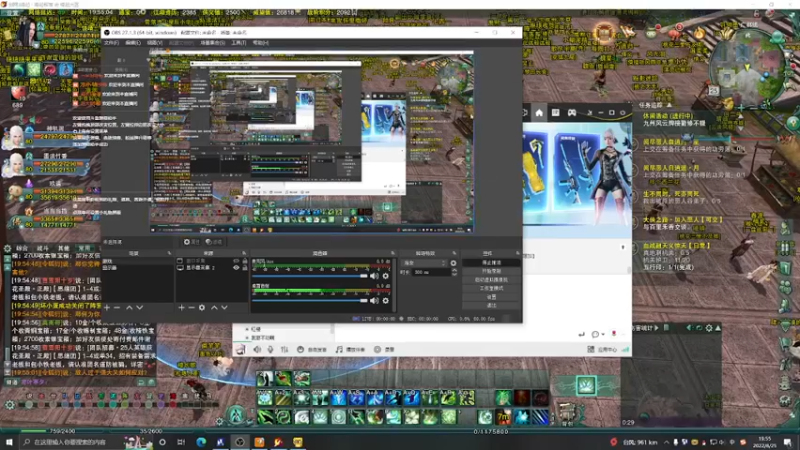Click the taskbar search box
The image size is (800, 450).
(85, 442)
